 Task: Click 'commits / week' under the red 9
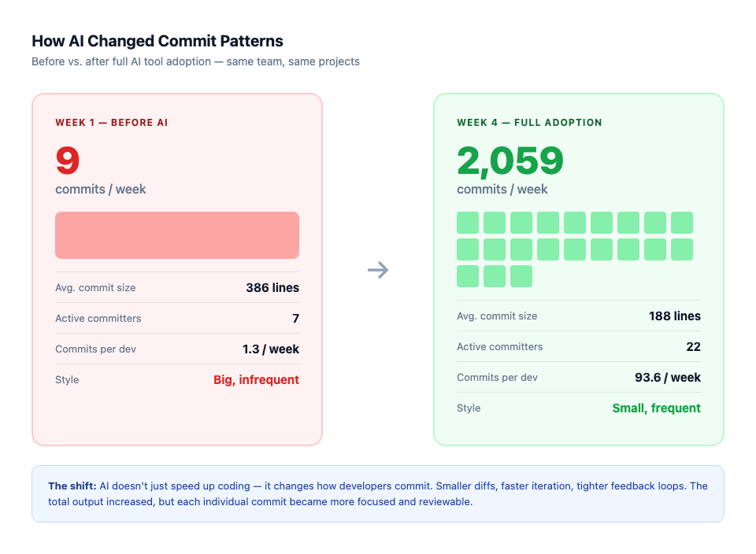pos(100,190)
